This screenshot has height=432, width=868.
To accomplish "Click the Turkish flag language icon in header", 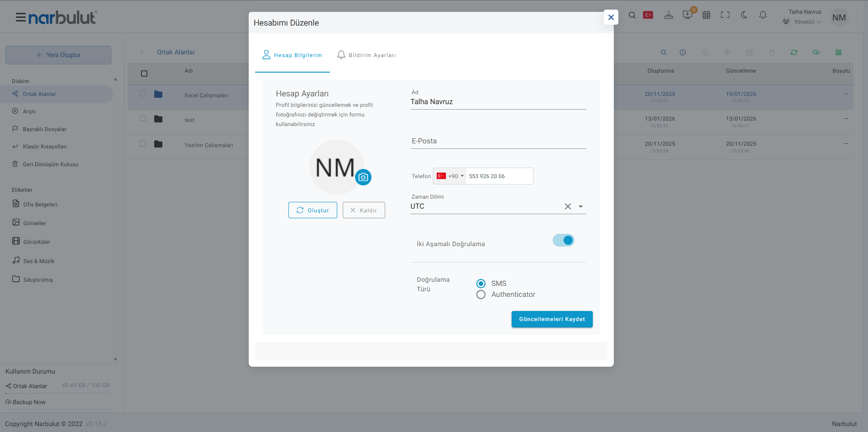I will [648, 15].
